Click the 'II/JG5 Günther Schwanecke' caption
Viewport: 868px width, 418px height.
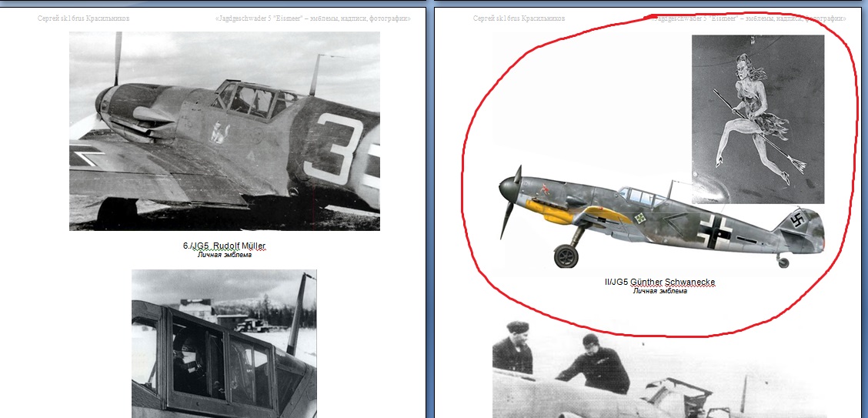[659, 283]
